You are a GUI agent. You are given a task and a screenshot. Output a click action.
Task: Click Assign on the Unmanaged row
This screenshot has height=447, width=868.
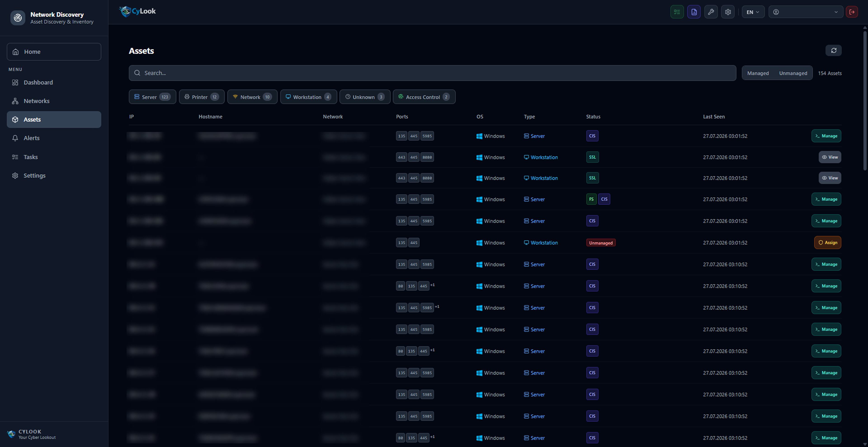coord(828,242)
